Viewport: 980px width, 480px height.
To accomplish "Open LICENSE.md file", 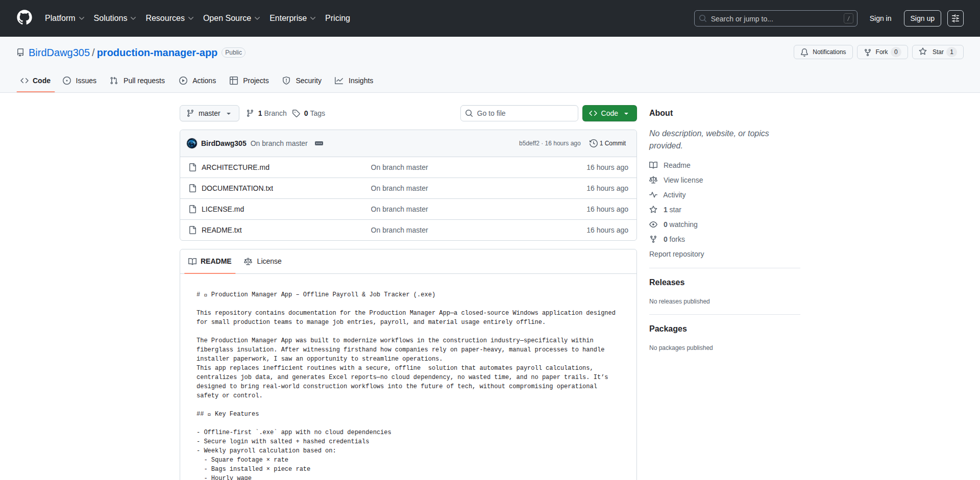I will [x=223, y=209].
